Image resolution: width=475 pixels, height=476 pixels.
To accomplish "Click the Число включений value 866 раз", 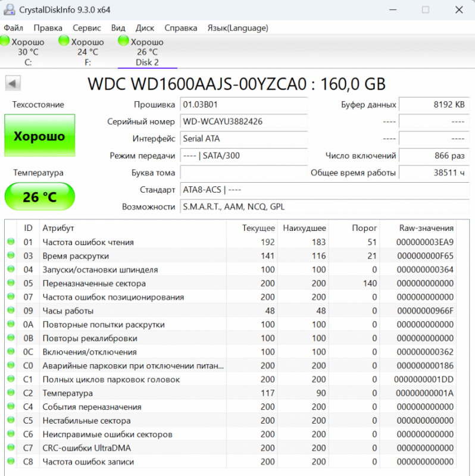I will click(x=434, y=155).
